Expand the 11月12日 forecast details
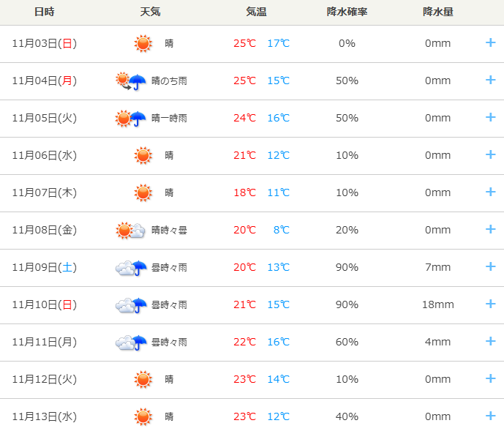 491,378
